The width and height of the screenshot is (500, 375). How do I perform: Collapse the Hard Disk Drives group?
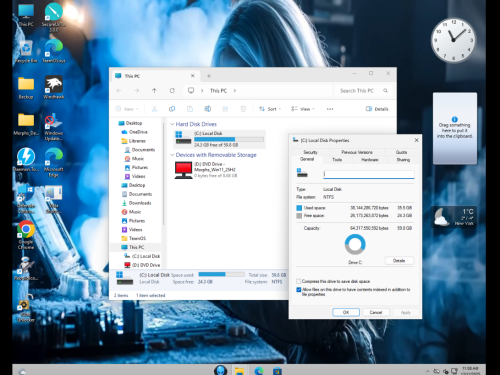click(x=172, y=124)
